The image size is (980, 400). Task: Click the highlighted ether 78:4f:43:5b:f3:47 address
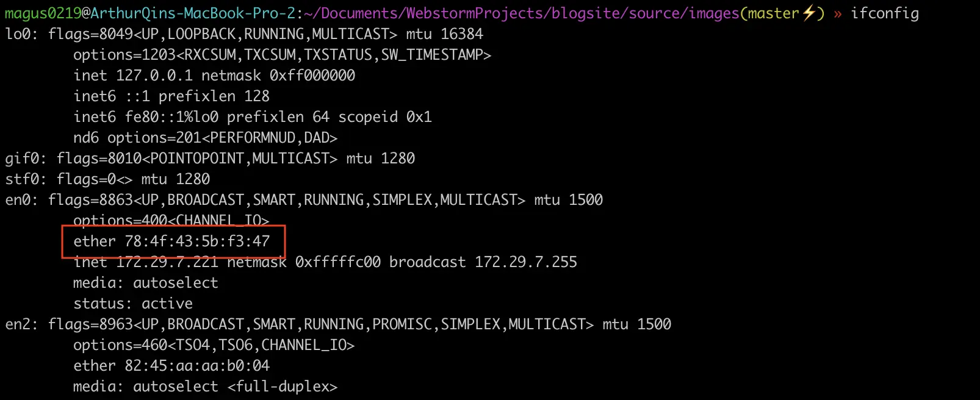[171, 241]
